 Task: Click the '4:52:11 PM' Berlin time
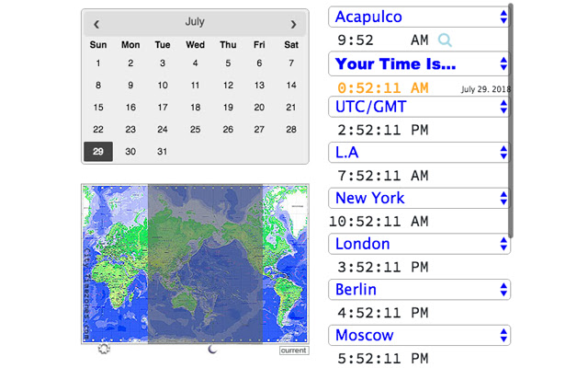tap(383, 313)
